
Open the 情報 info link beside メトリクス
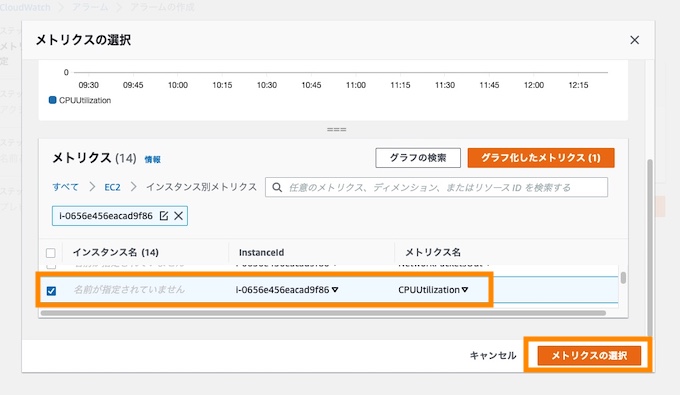(x=152, y=160)
